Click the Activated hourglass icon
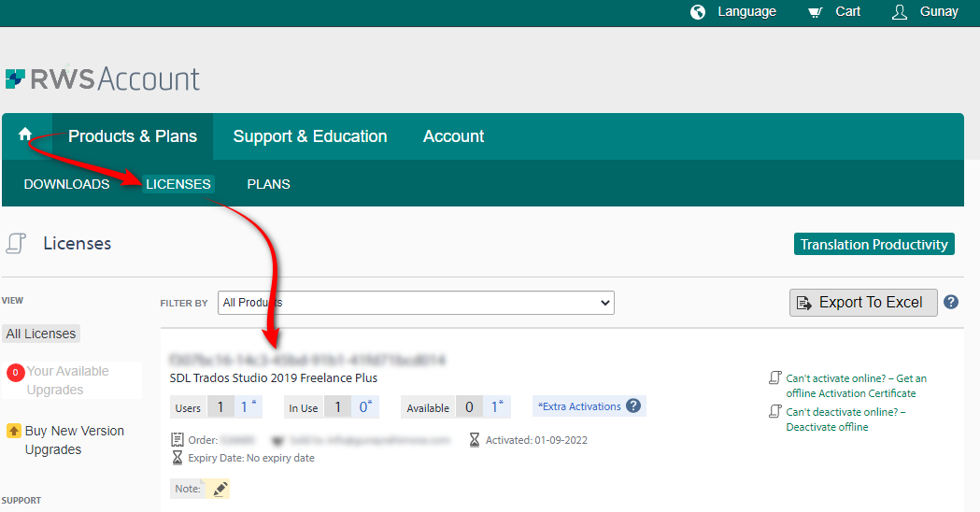 pos(475,439)
